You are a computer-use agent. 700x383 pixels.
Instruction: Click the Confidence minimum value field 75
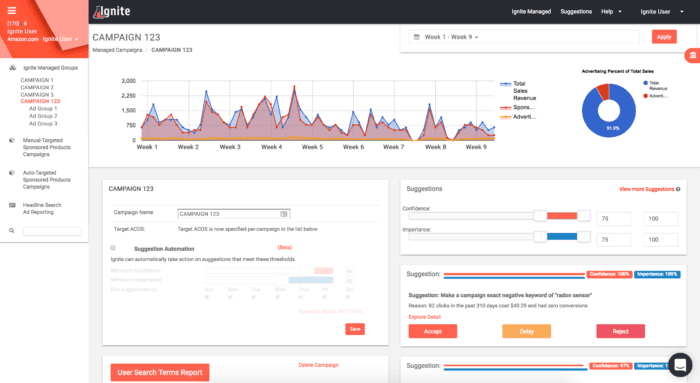614,219
